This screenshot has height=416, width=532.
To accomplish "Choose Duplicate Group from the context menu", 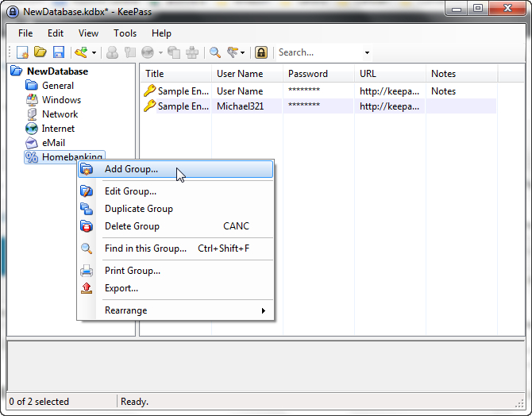I will (x=138, y=209).
